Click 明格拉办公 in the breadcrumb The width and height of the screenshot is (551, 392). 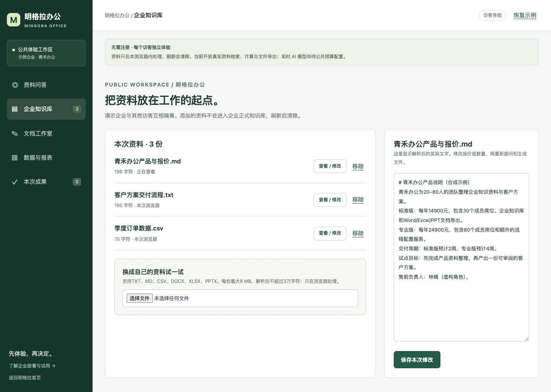pyautogui.click(x=117, y=16)
